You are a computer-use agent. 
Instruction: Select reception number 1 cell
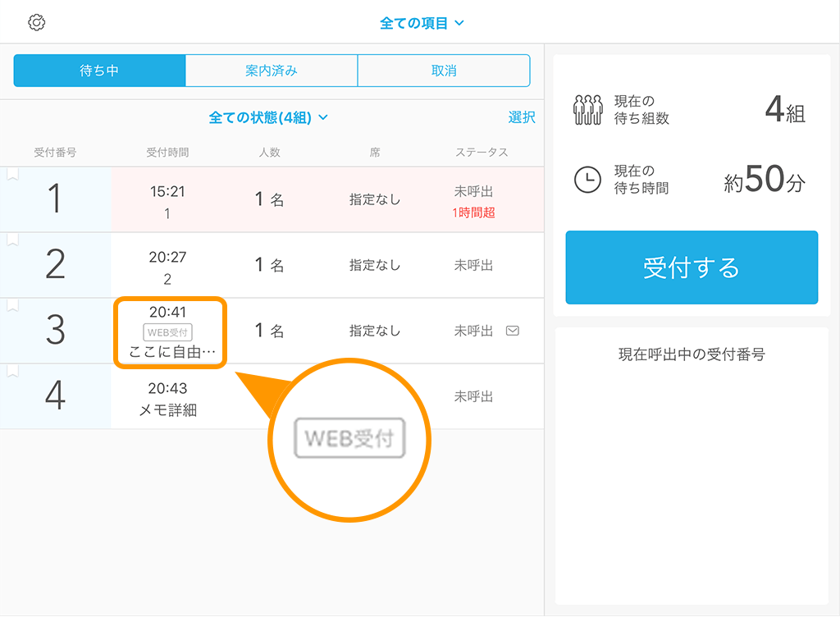coord(55,199)
